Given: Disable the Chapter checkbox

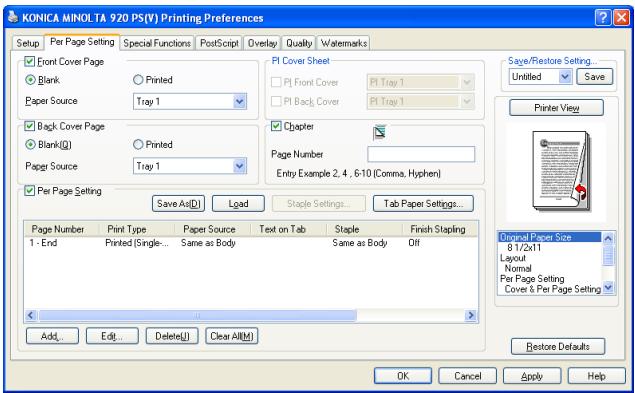Looking at the screenshot, I should (x=276, y=126).
